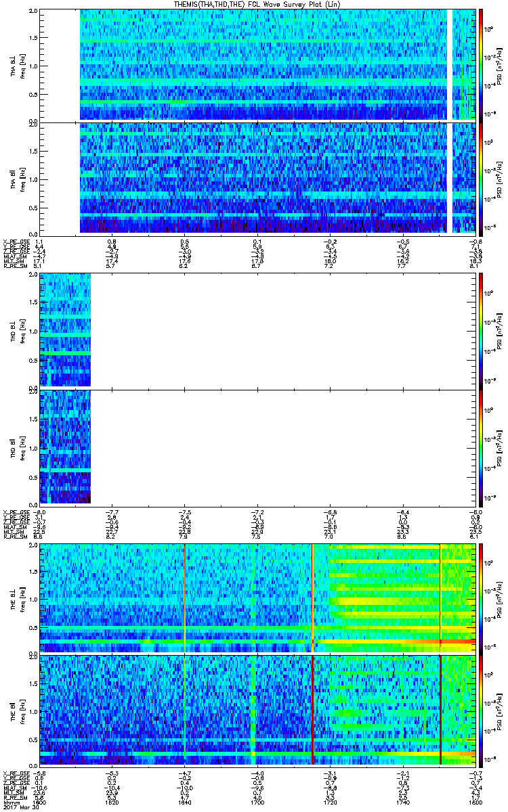Click the PSD color bar beside THA B⊥
This screenshot has width=508, height=812.
[482, 65]
